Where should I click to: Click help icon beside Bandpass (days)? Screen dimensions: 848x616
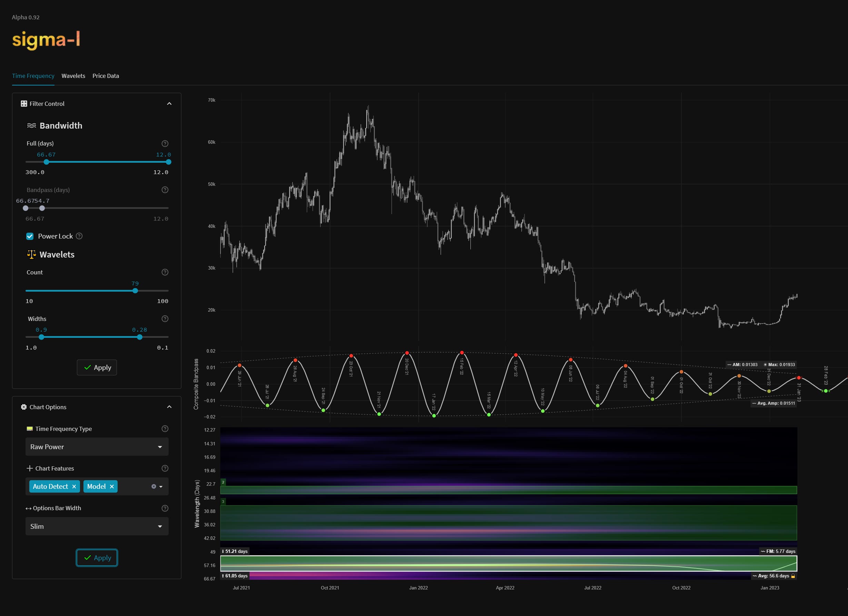pyautogui.click(x=165, y=190)
